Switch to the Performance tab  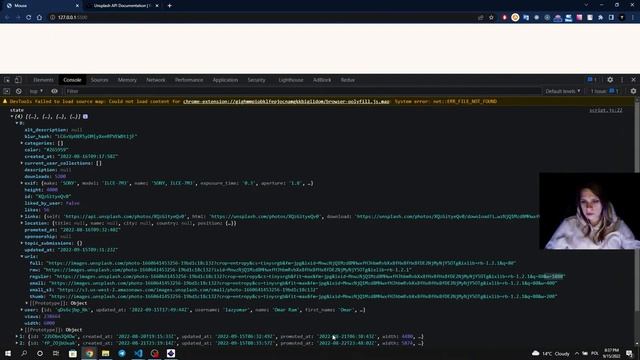(189, 80)
